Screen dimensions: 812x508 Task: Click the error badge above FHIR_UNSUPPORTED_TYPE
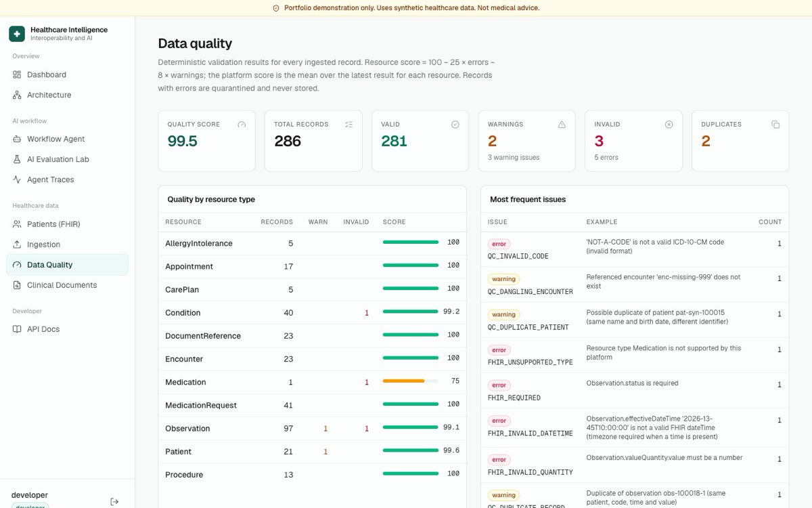click(499, 350)
